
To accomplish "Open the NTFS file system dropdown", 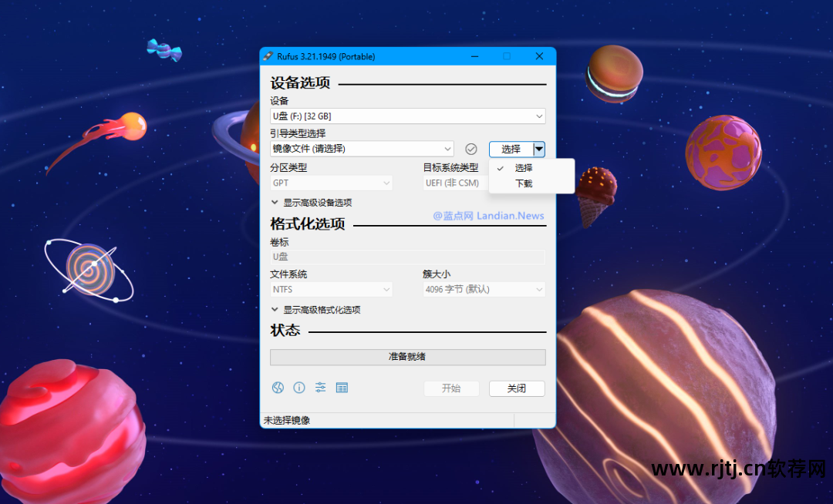I will [x=332, y=289].
